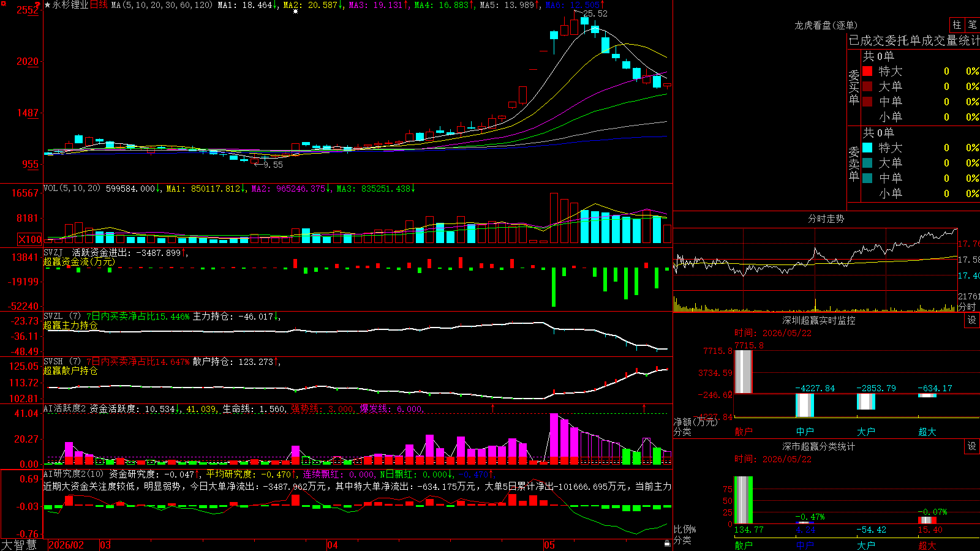Click the -54.42 ratio value
Image resolution: width=980 pixels, height=551 pixels.
pos(871,530)
